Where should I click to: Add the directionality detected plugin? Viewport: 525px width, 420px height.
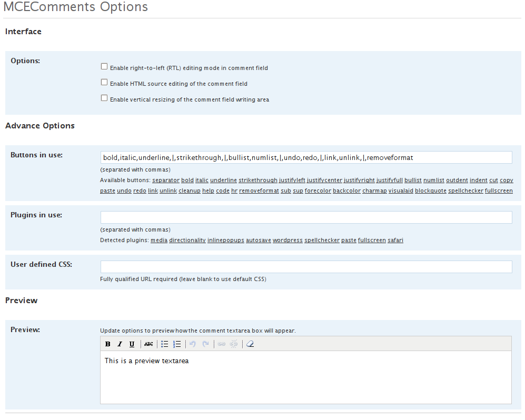(187, 241)
